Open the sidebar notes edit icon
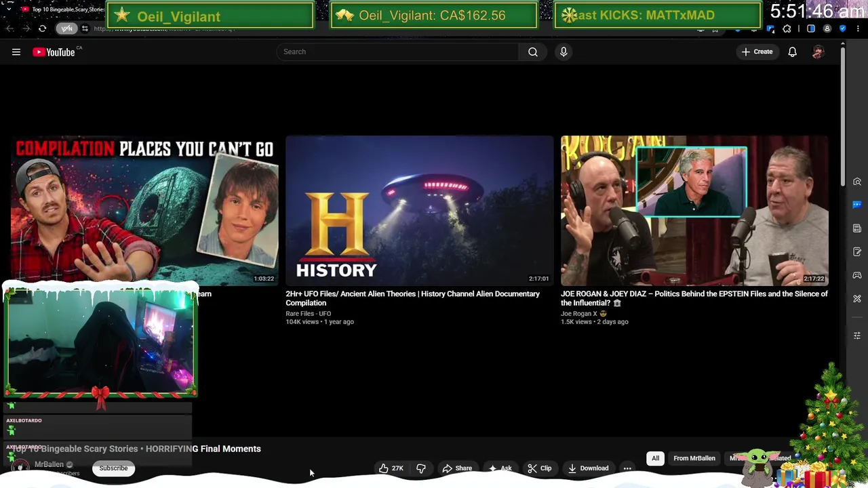 coord(857,252)
